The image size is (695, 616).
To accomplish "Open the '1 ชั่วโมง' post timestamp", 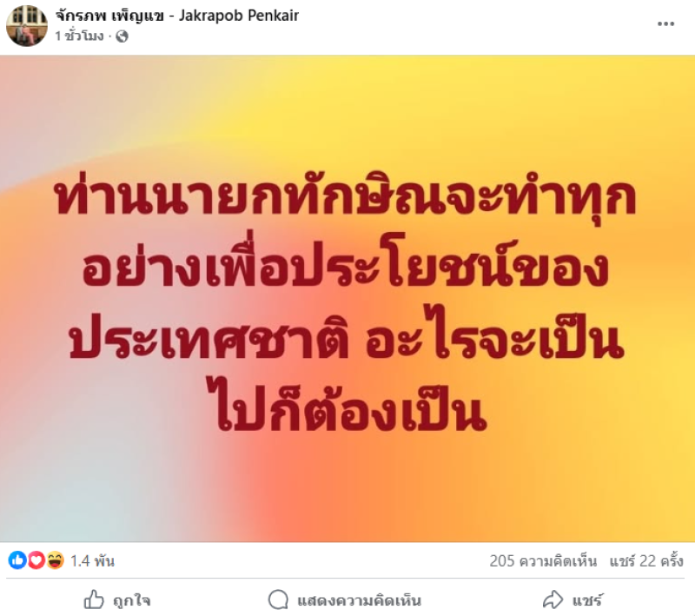I will point(79,36).
